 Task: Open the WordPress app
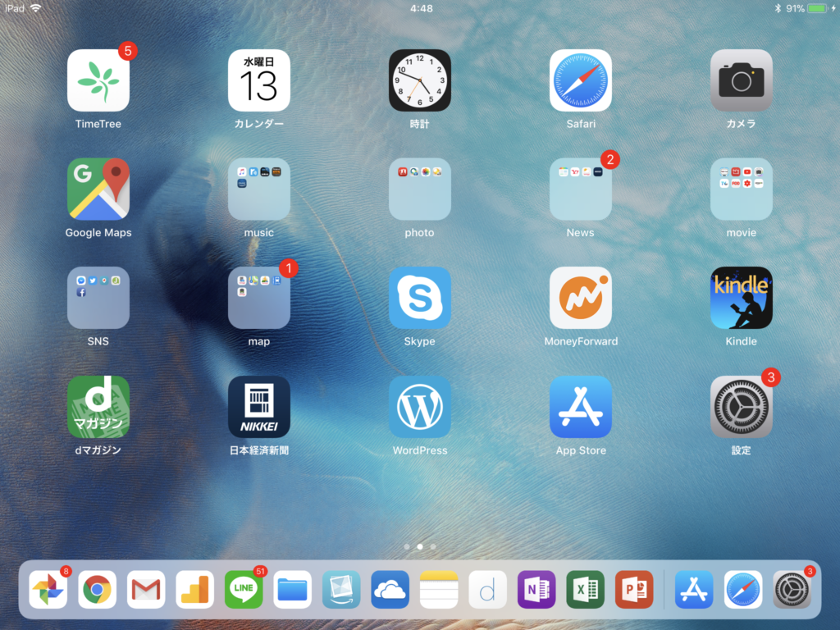pyautogui.click(x=419, y=407)
